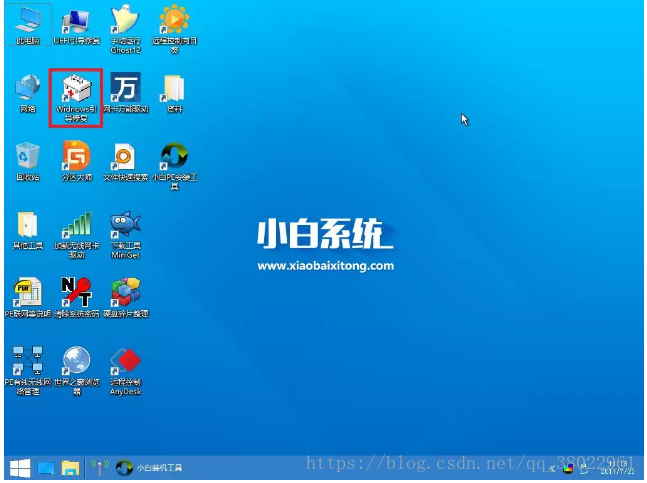Open File Explorer from the taskbar
647x483 pixels.
click(x=70, y=468)
